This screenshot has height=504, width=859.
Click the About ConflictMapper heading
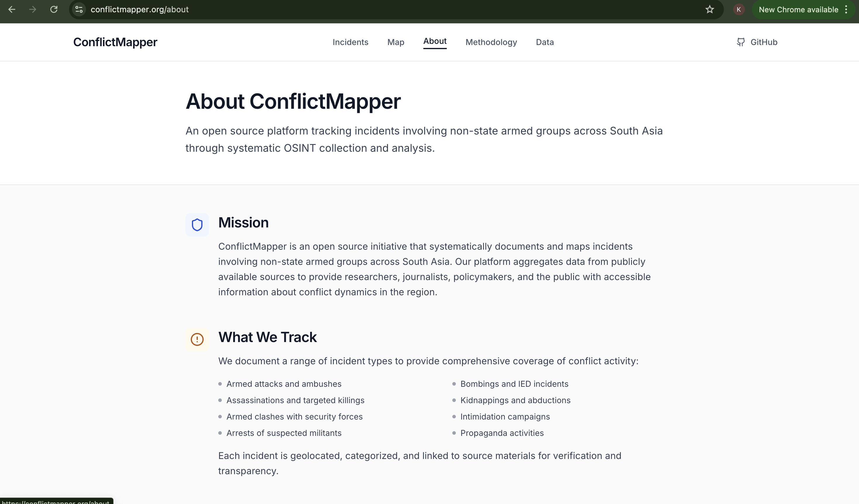[x=293, y=101]
